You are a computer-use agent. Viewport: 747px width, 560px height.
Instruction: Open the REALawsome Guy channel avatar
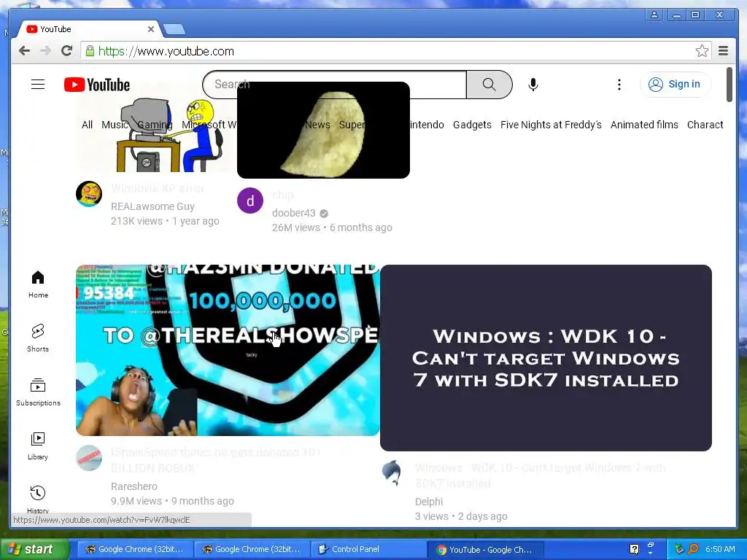(x=89, y=194)
